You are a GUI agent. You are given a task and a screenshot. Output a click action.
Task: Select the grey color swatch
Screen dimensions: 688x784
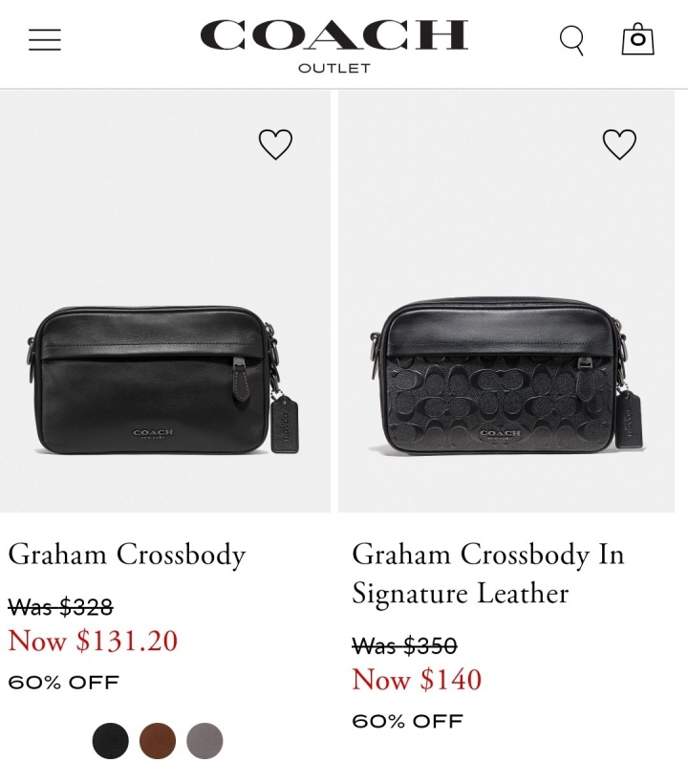tap(204, 741)
